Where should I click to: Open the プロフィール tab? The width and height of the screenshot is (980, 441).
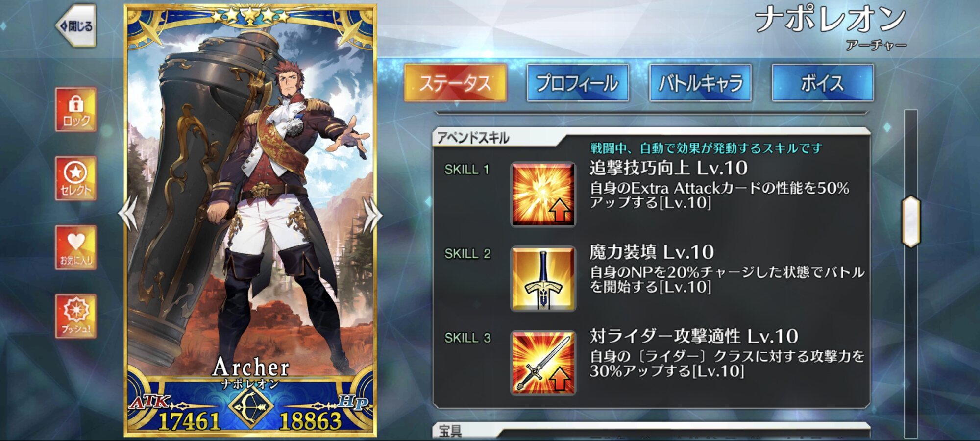578,83
